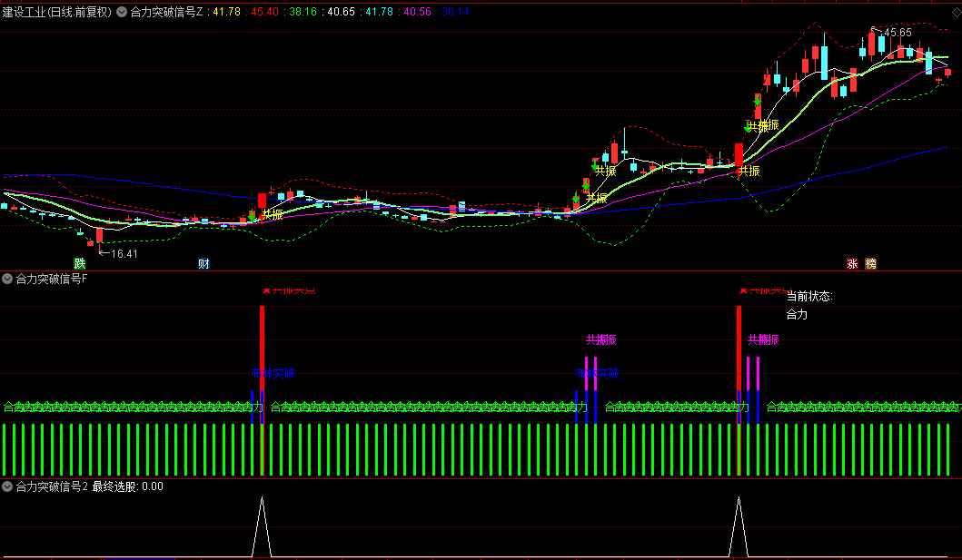962x560 pixels.
Task: Click the diamond icon at chart corner
Action: tap(956, 13)
